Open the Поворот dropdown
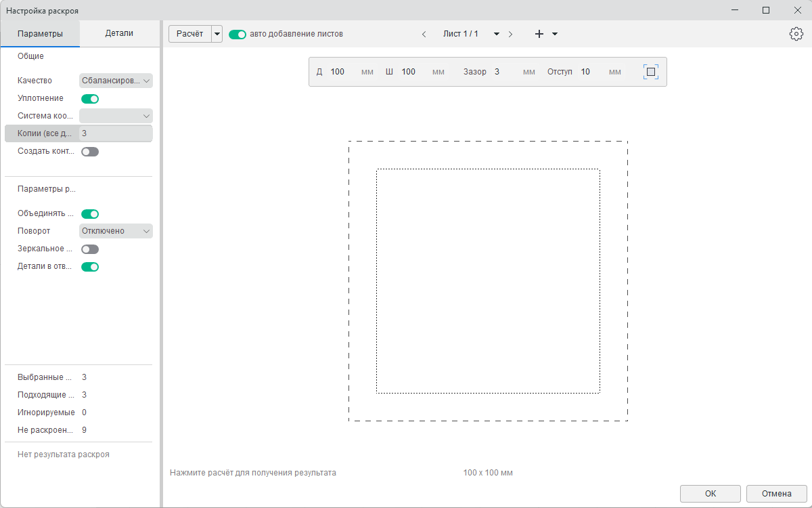 tap(116, 231)
